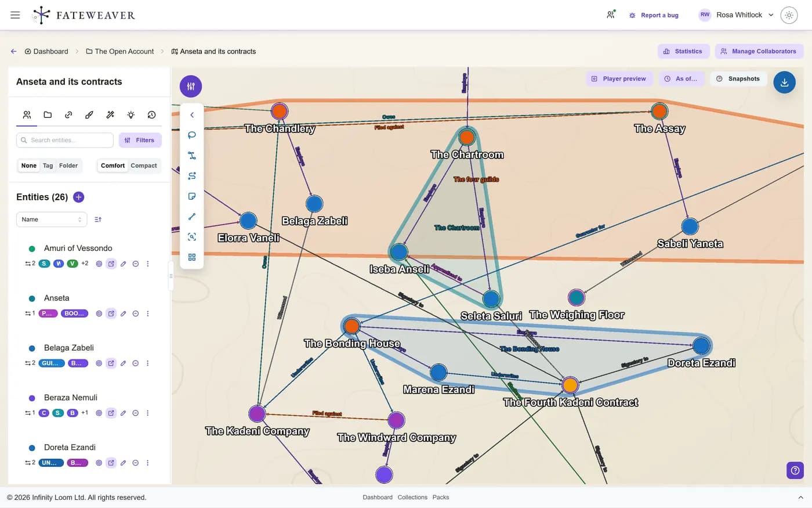This screenshot has height=508, width=812.
Task: Focus the Search entities field
Action: click(65, 140)
